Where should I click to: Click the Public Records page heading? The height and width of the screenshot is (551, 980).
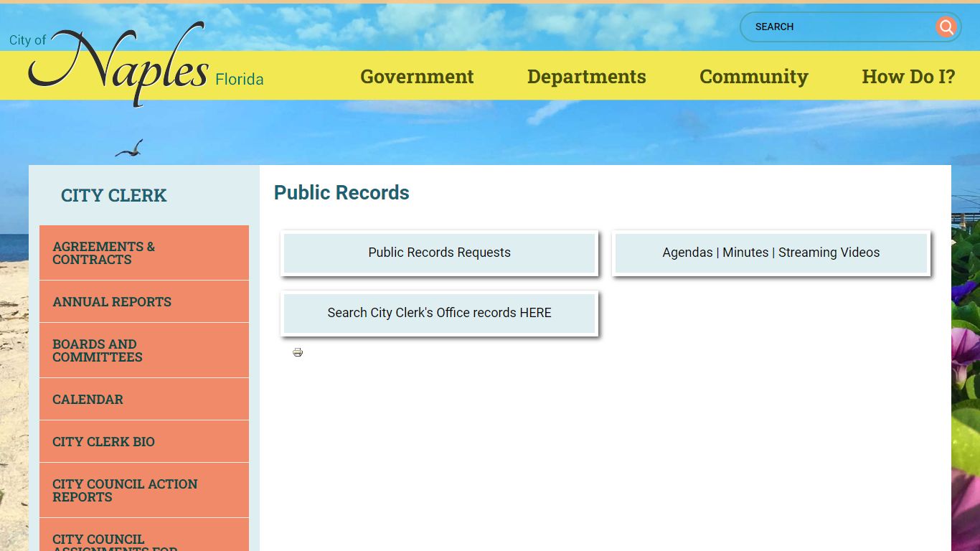click(x=341, y=192)
